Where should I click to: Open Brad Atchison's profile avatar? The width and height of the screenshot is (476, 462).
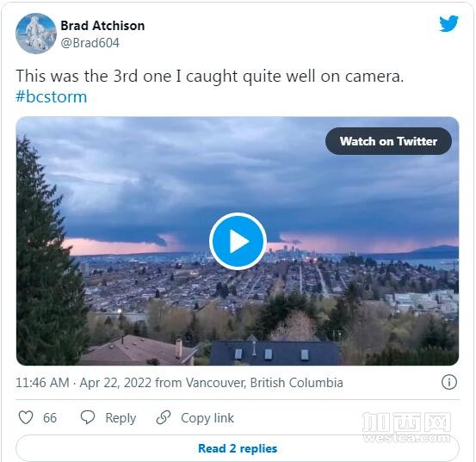click(x=36, y=34)
